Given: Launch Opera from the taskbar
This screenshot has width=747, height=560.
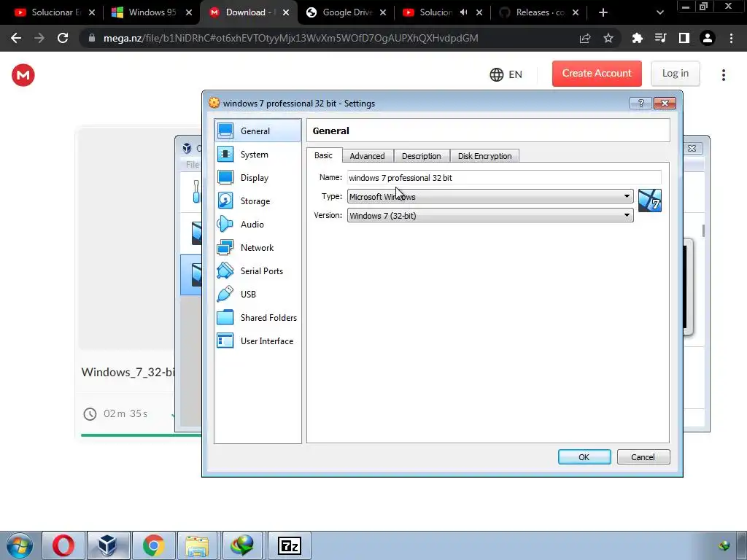Looking at the screenshot, I should (63, 545).
